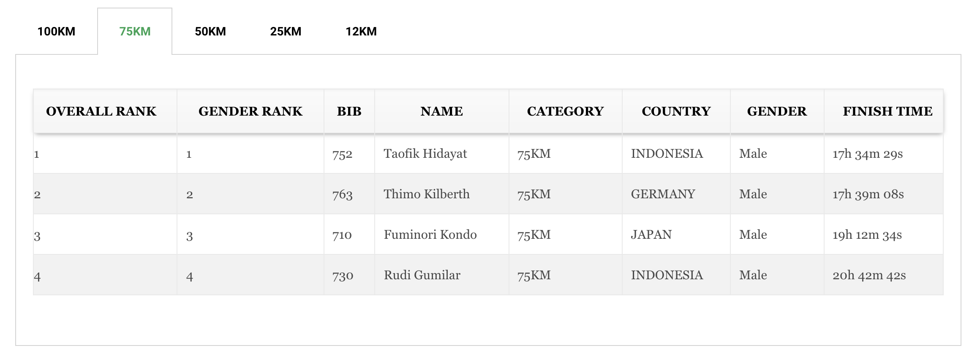Sort by Overall Rank column header

pyautogui.click(x=101, y=111)
